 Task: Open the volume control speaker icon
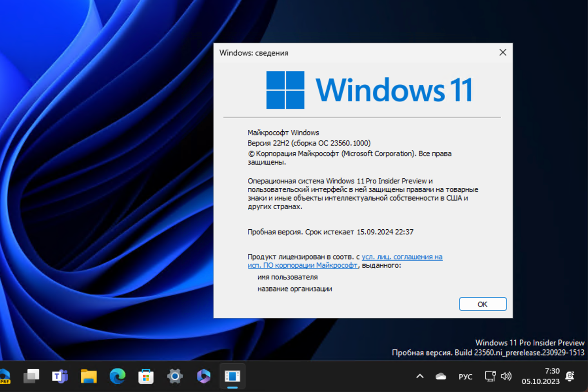point(506,376)
